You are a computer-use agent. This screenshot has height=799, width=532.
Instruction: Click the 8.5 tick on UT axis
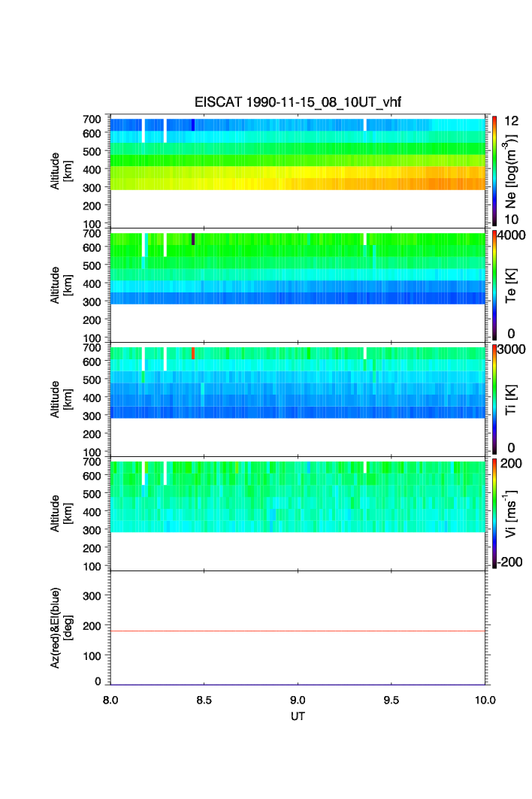204,700
